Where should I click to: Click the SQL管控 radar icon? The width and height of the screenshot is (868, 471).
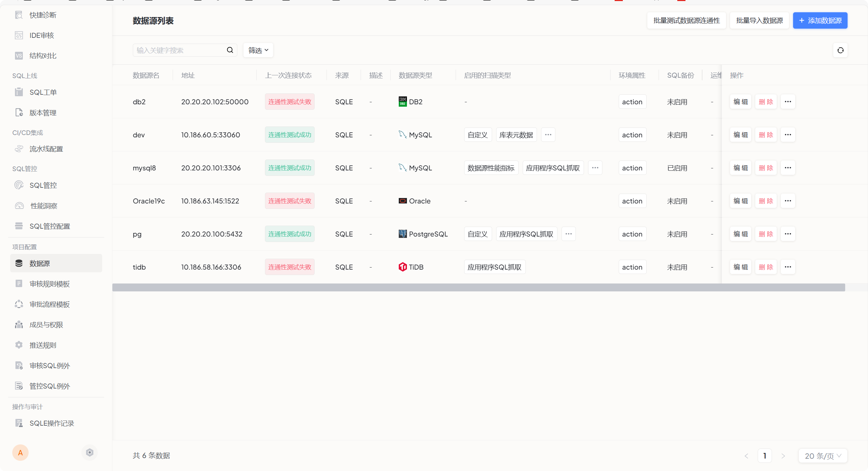pos(19,185)
